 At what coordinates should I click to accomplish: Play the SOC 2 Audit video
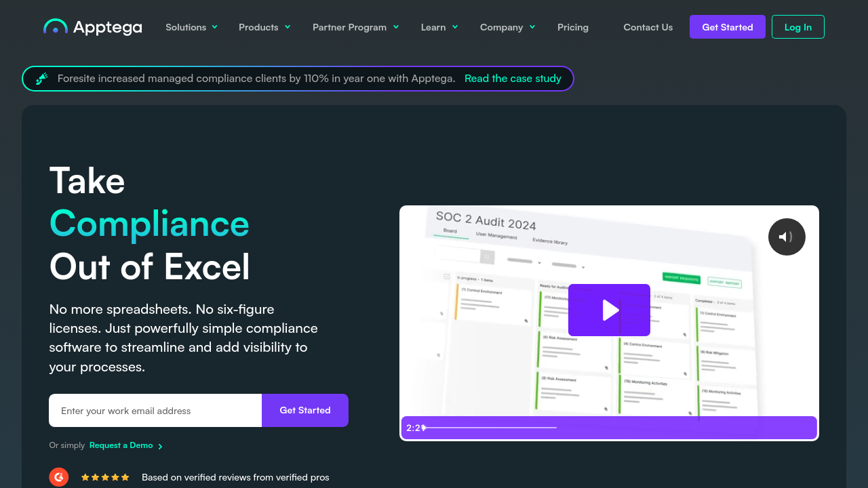coord(609,310)
